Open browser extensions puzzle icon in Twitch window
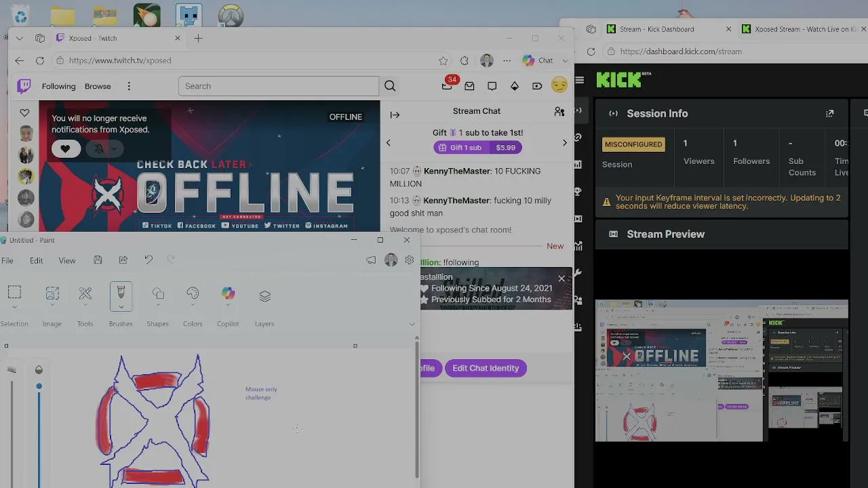Viewport: 868px width, 488px height. (464, 60)
